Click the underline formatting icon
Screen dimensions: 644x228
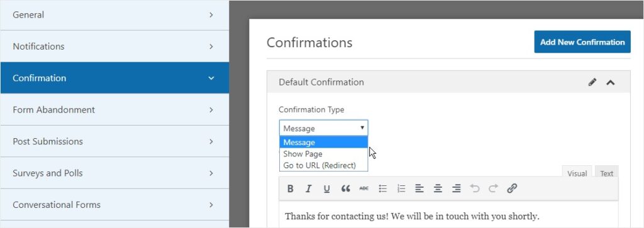[x=326, y=188]
